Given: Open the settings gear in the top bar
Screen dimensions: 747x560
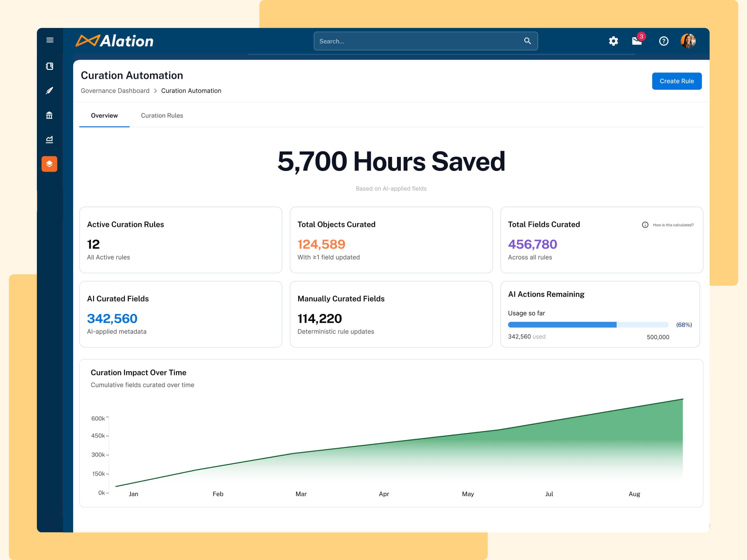Looking at the screenshot, I should click(613, 41).
